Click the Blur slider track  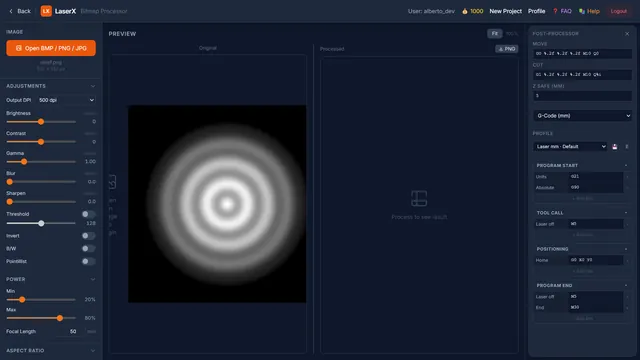click(x=41, y=182)
